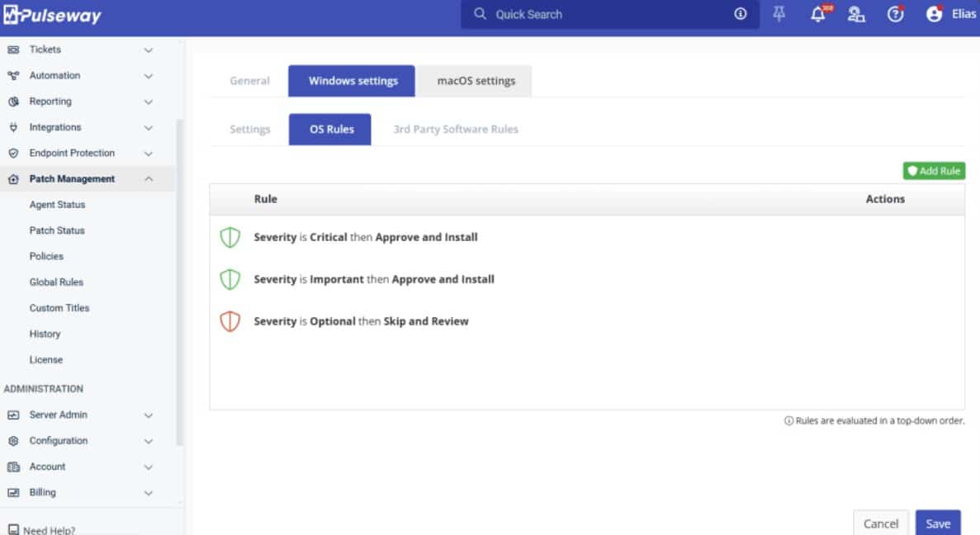The image size is (980, 535).
Task: Open the Settings sub-tab
Action: point(249,130)
